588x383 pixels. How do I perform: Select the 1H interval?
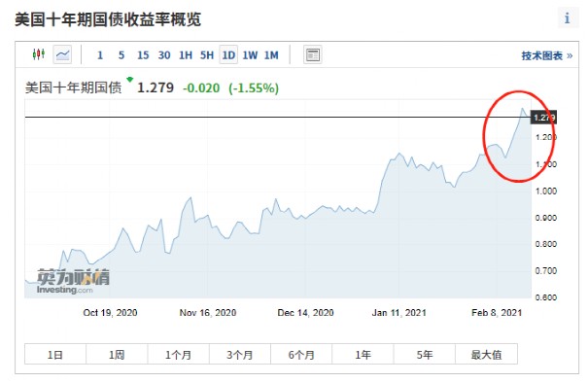tap(186, 55)
